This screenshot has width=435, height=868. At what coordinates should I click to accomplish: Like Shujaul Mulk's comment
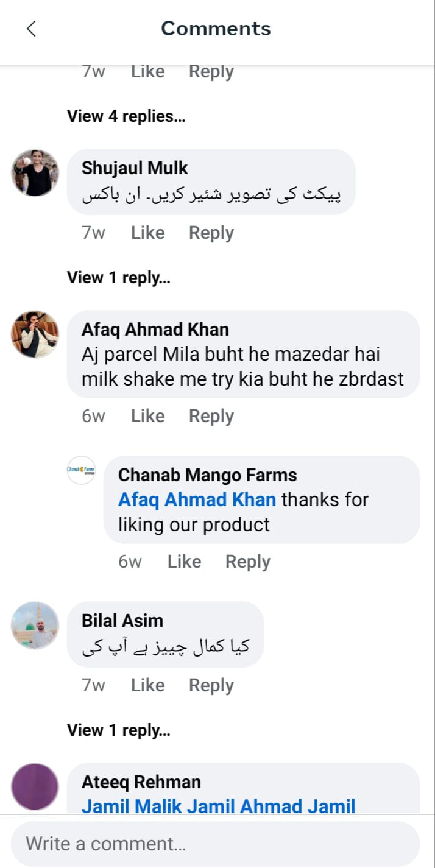pyautogui.click(x=148, y=233)
